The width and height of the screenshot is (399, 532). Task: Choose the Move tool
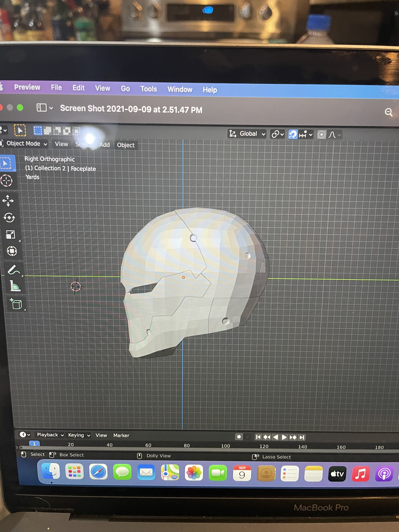tap(8, 201)
